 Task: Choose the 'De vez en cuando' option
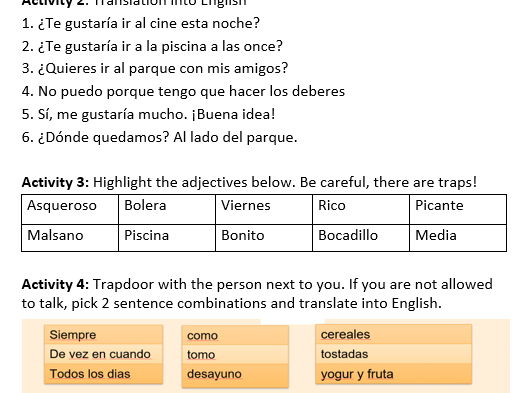(103, 354)
